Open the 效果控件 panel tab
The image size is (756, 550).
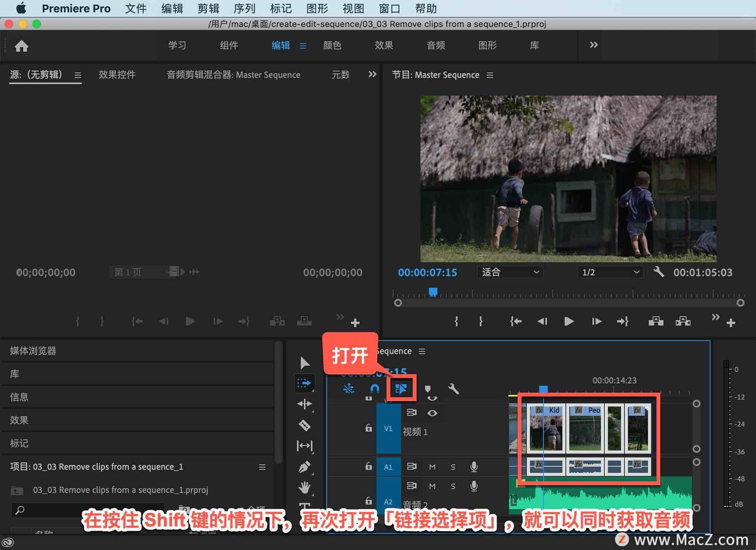tap(117, 74)
